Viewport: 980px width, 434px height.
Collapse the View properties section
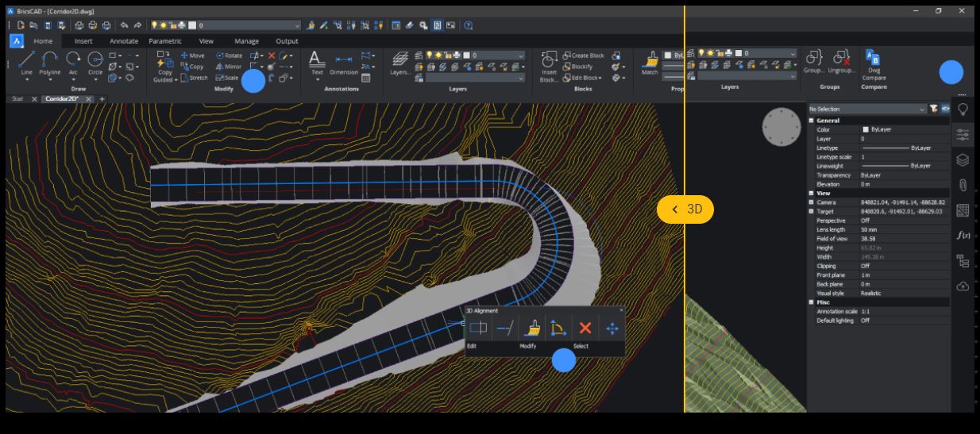coord(811,193)
